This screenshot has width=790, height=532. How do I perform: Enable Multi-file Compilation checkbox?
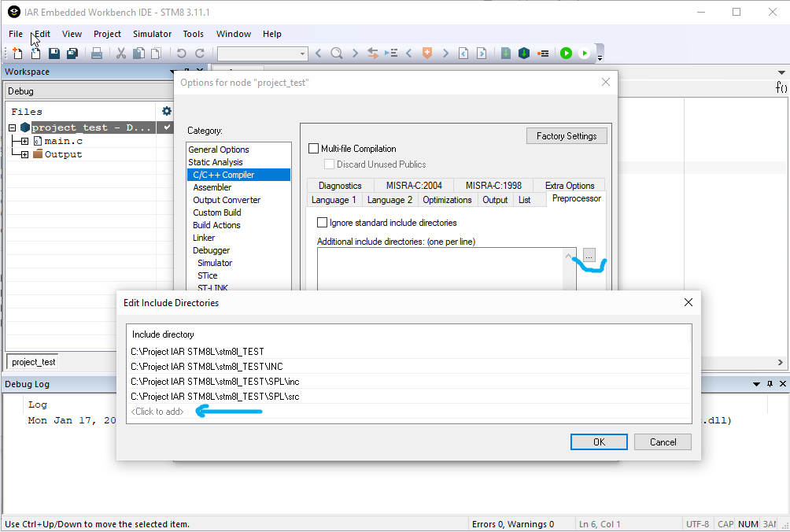313,149
